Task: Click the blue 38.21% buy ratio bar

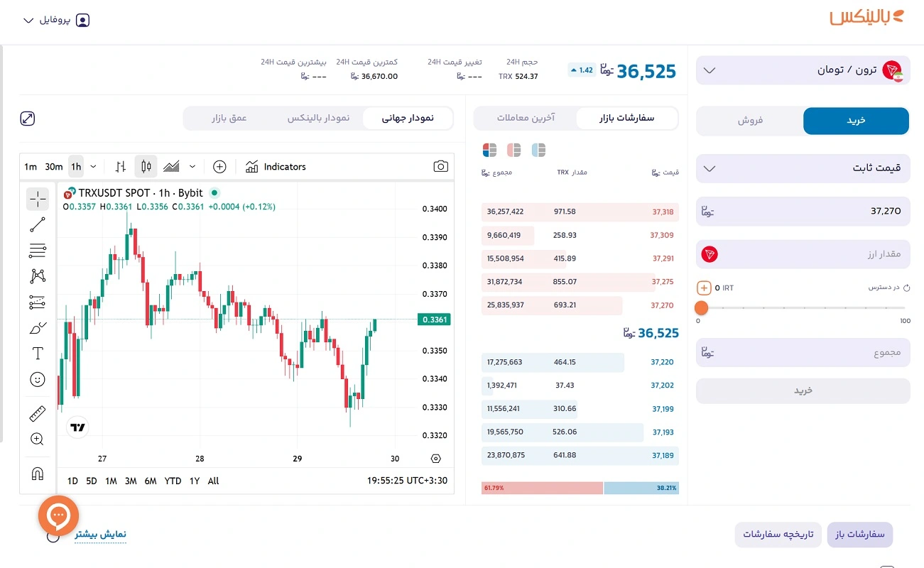Action: coord(641,488)
